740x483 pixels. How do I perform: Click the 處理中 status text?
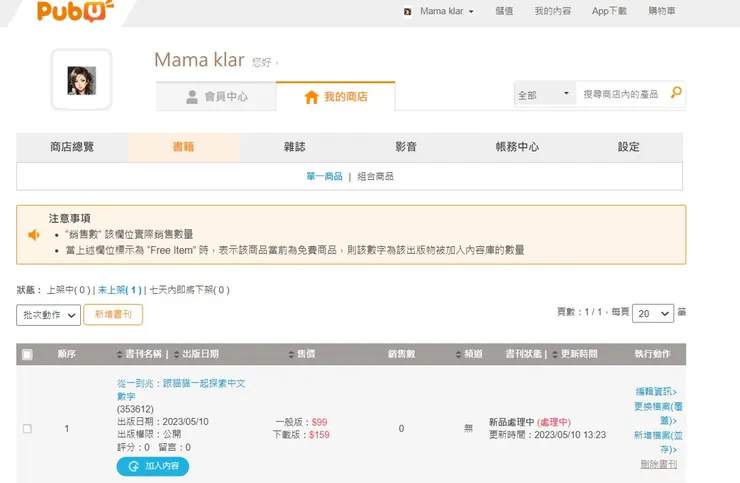point(554,422)
